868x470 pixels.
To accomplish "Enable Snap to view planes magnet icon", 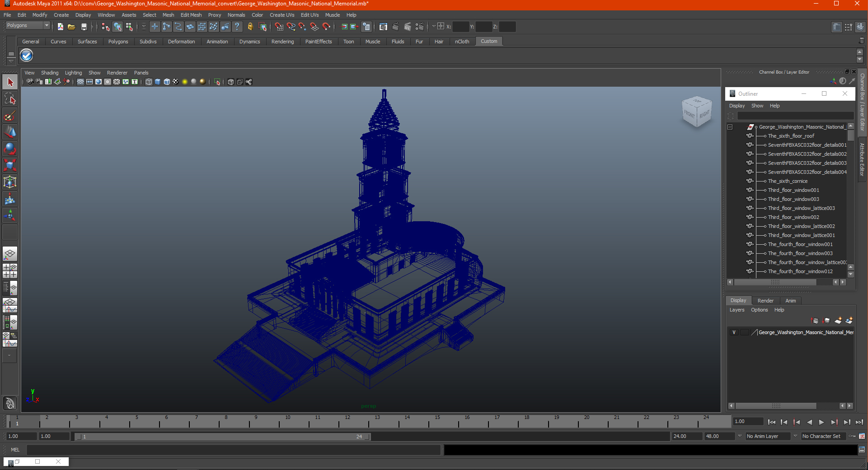I will [x=314, y=27].
